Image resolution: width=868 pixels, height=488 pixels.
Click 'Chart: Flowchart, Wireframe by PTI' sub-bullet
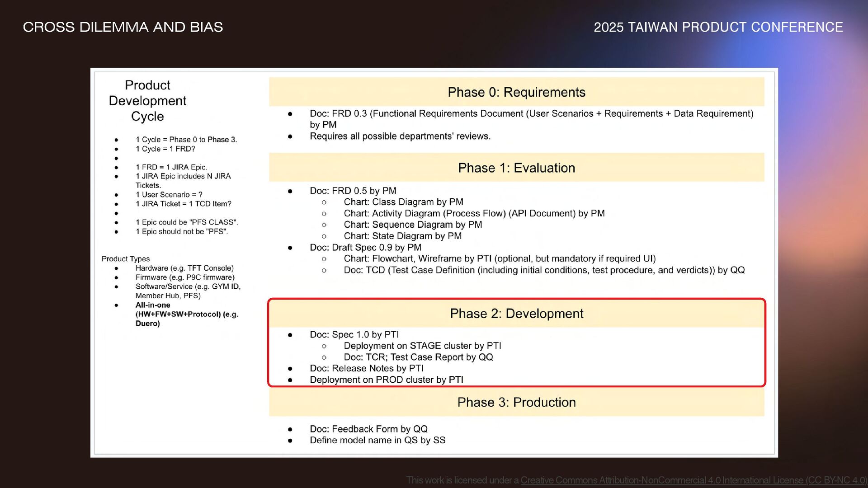pyautogui.click(x=500, y=258)
